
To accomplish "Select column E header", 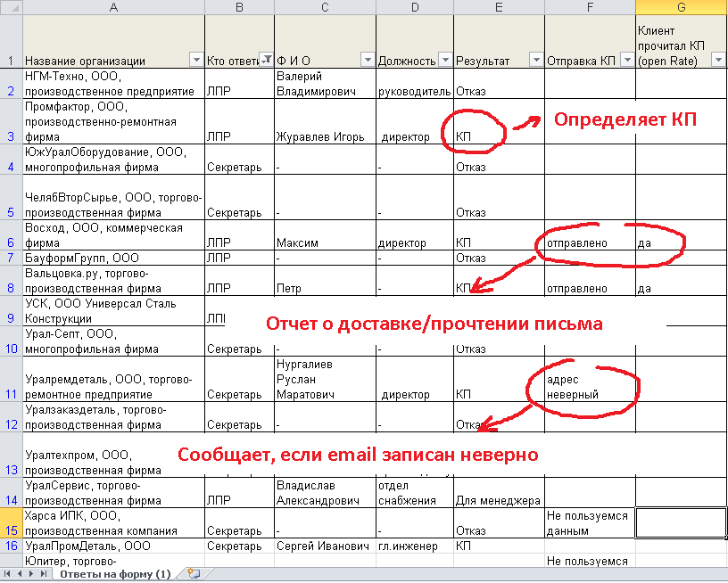I will click(499, 7).
